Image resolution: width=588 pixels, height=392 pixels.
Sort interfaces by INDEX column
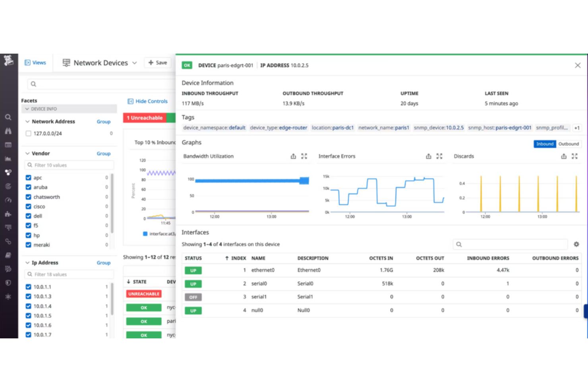[236, 258]
